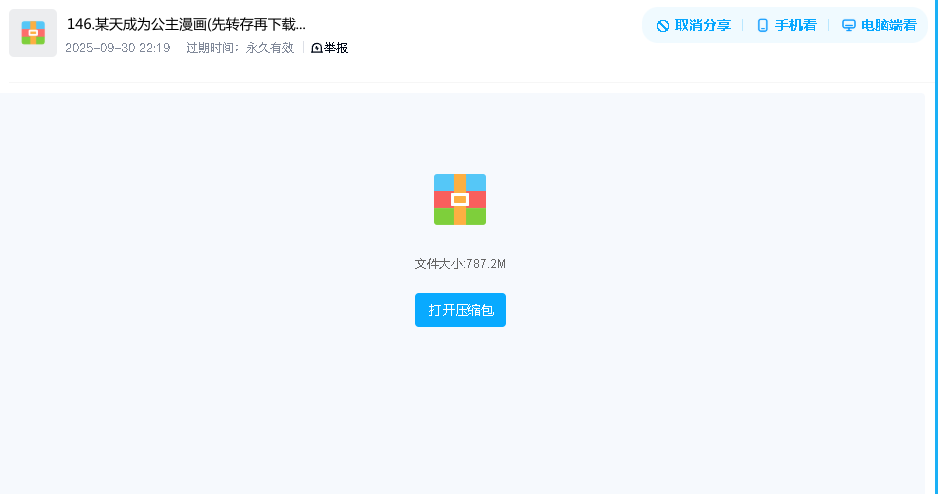Viewport: 938px width, 494px height.
Task: Click the ban icon next to 取消分享
Action: click(663, 26)
